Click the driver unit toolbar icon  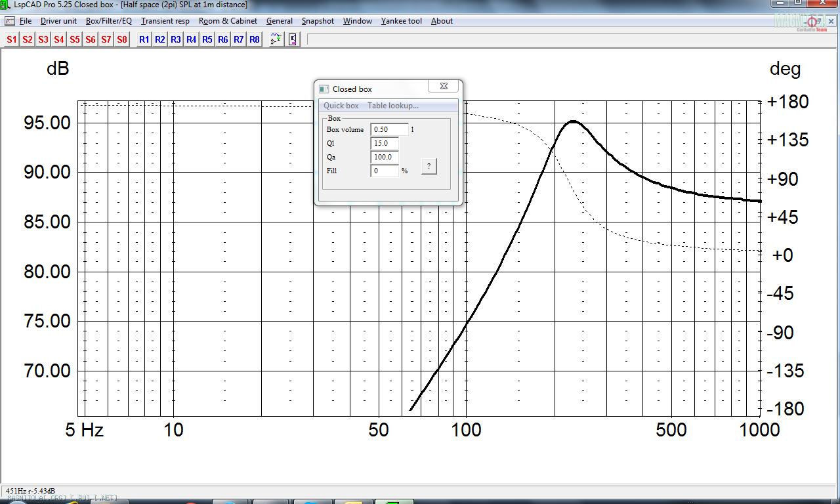point(292,39)
